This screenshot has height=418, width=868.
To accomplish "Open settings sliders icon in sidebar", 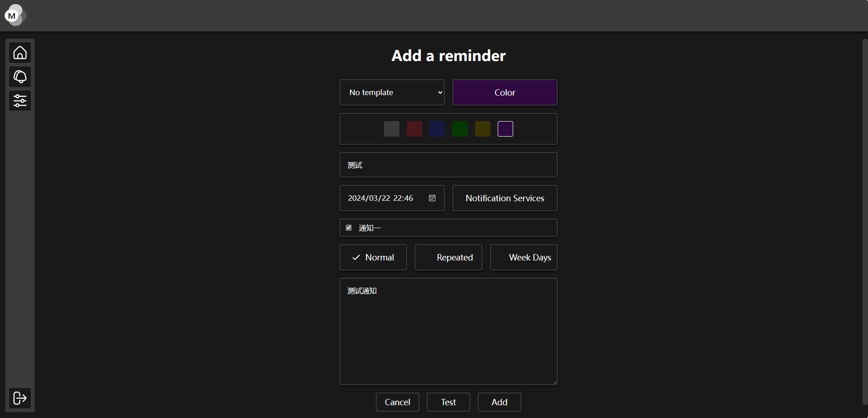I will (x=20, y=101).
